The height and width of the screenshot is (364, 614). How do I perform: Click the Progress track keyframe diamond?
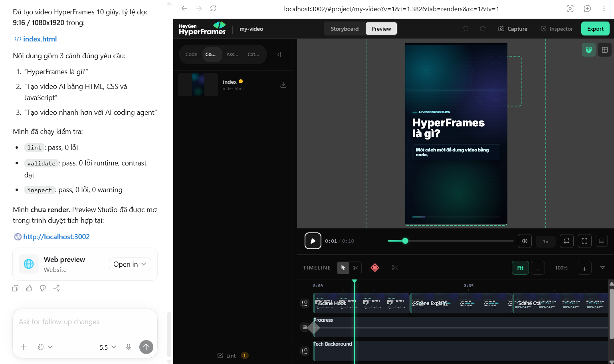(x=314, y=328)
